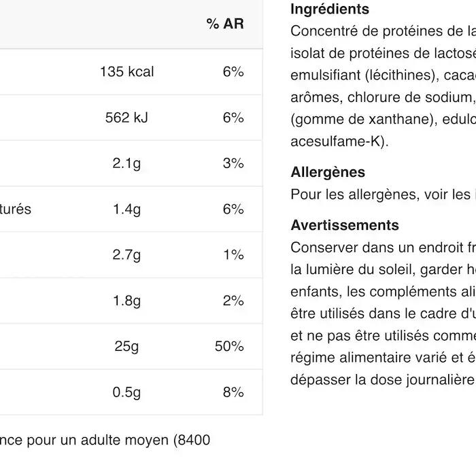The image size is (476, 476).
Task: Click the % AR column header
Action: coord(225,24)
